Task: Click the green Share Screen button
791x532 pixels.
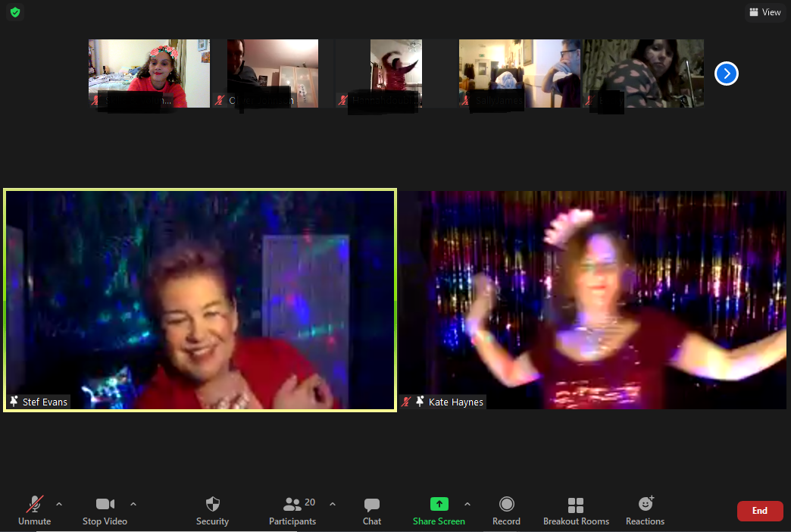Action: click(x=439, y=511)
